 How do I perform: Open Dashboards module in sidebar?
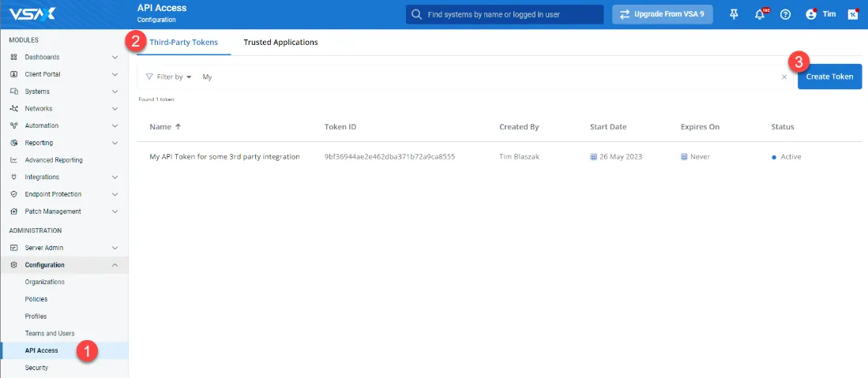[41, 58]
